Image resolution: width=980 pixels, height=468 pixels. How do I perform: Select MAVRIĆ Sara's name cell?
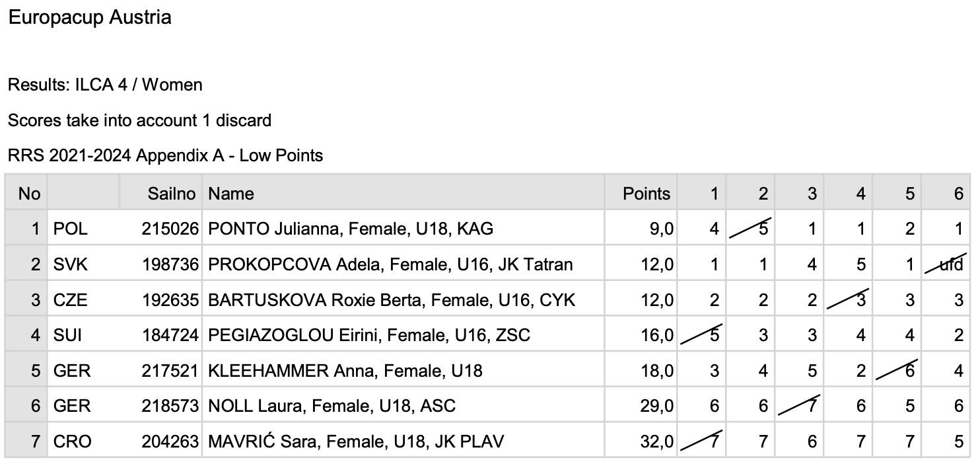pos(403,441)
